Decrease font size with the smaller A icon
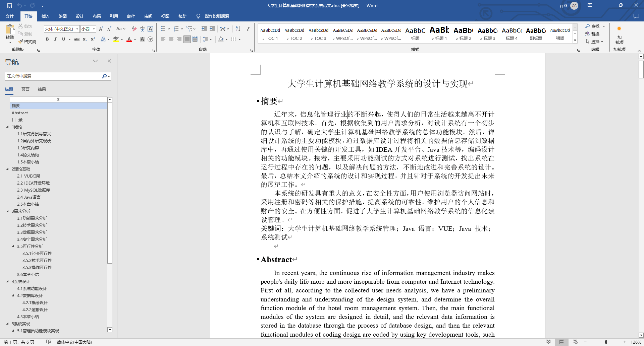Viewport: 644px width, 346px height. [109, 29]
